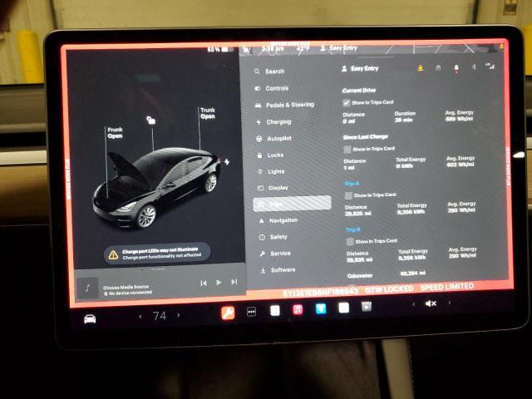Uncheck Current Drive Show in Trips Card
Screen dimensions: 532x399
click(x=346, y=102)
